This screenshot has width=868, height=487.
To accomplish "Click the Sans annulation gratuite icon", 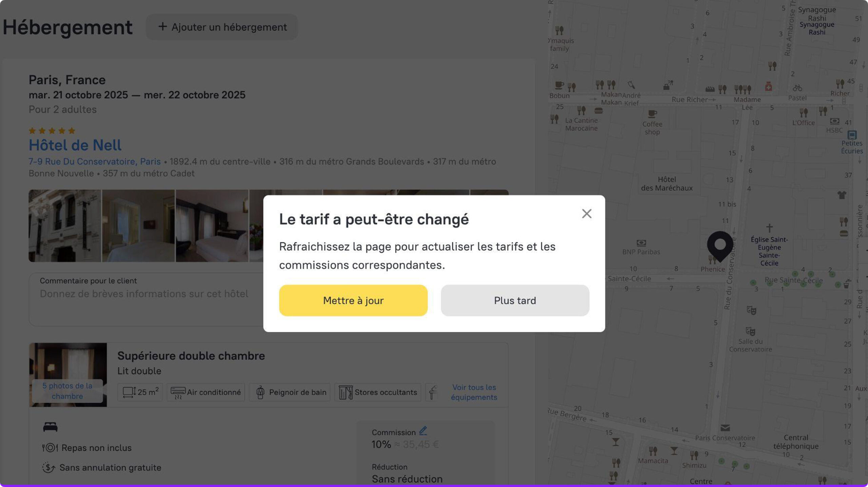I will point(49,468).
